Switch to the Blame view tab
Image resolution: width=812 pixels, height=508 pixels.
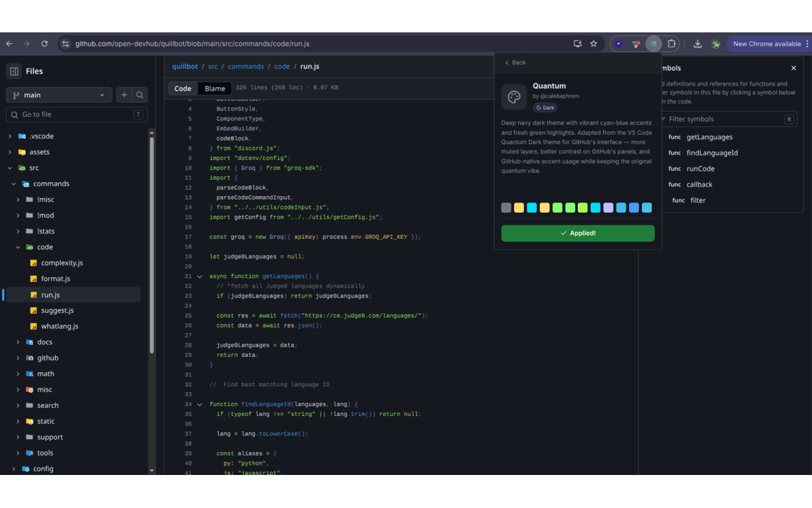215,89
